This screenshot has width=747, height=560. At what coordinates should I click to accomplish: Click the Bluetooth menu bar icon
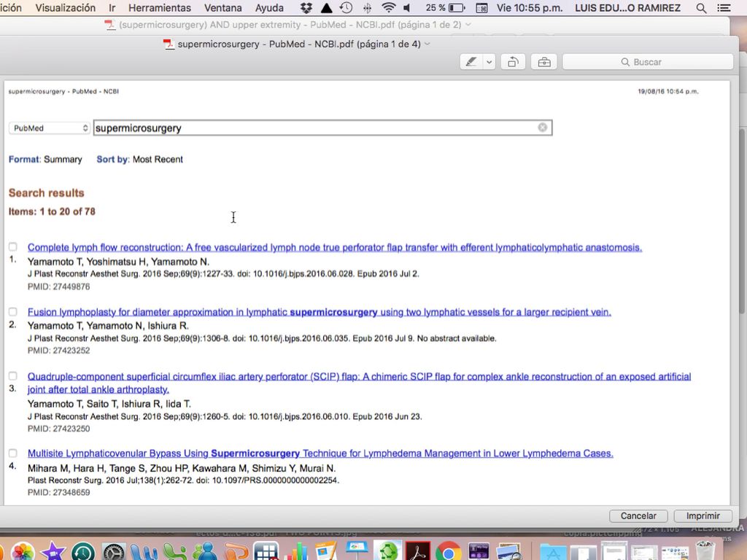click(x=368, y=7)
